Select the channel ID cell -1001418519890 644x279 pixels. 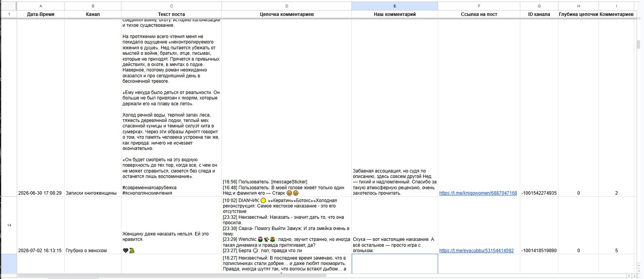point(539,225)
